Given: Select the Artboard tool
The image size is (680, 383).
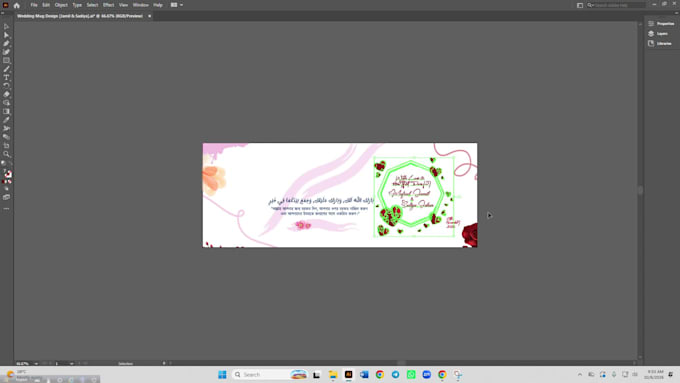Looking at the screenshot, I should (x=6, y=146).
